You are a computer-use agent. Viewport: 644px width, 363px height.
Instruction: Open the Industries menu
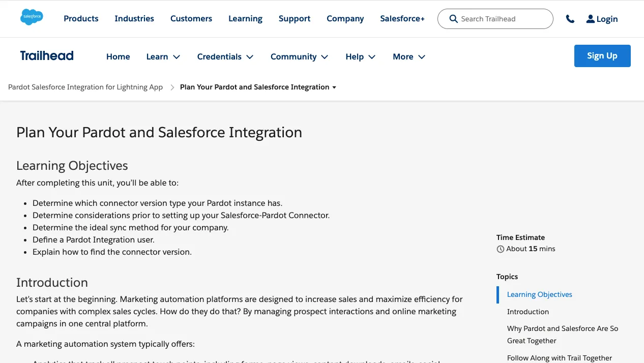tap(134, 19)
